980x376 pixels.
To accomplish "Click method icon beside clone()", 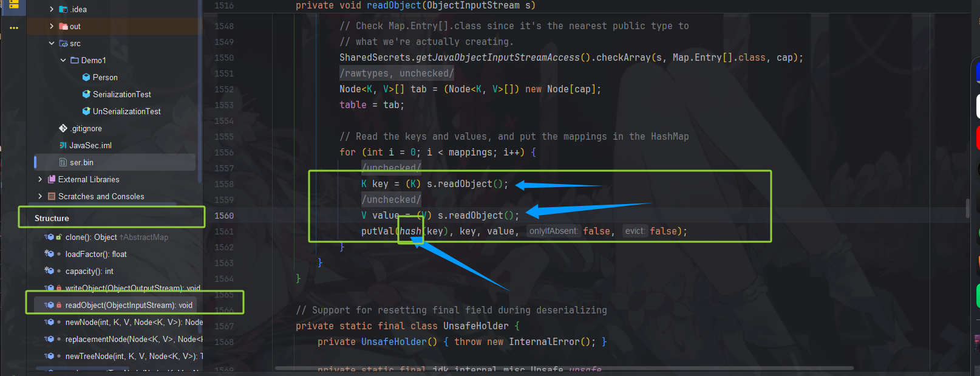I will tap(50, 237).
